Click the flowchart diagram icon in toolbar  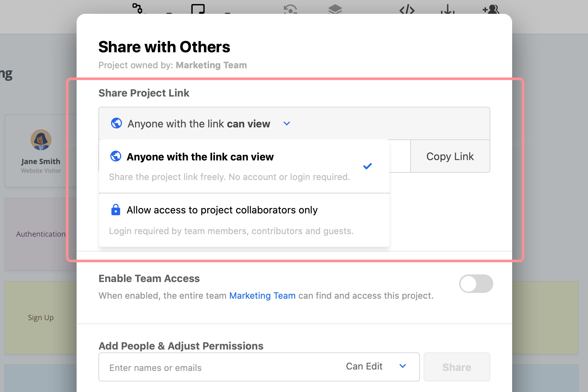pos(138,8)
